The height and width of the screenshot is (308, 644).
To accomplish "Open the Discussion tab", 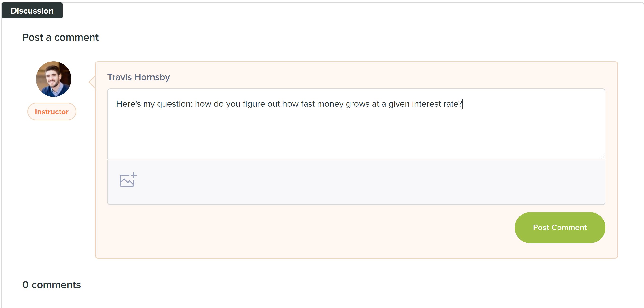I will click(32, 10).
